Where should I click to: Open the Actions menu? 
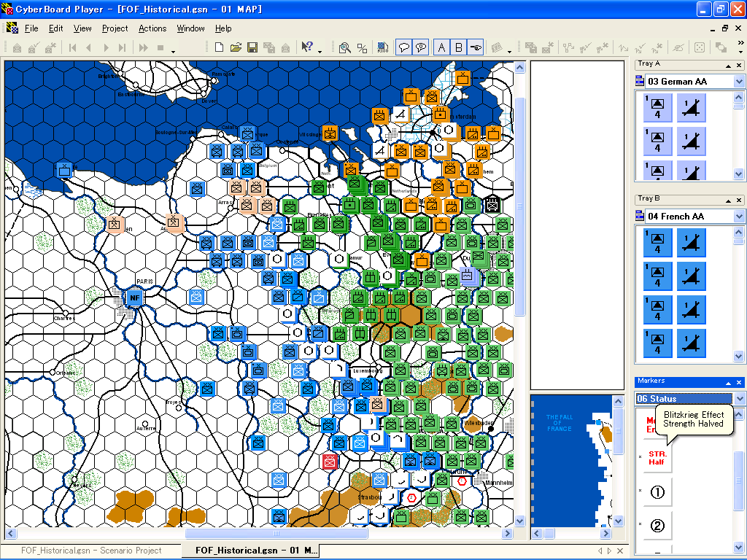tap(152, 28)
